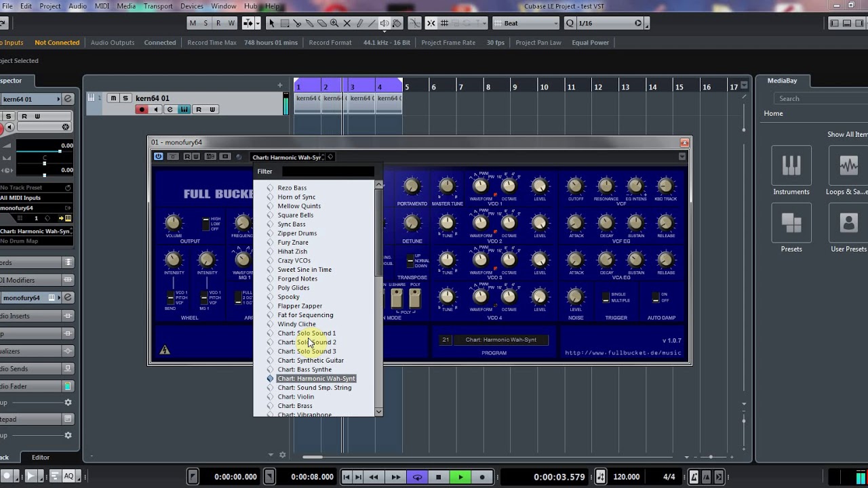Open the 1/16 quantize preset dropdown
The width and height of the screenshot is (868, 488).
609,23
